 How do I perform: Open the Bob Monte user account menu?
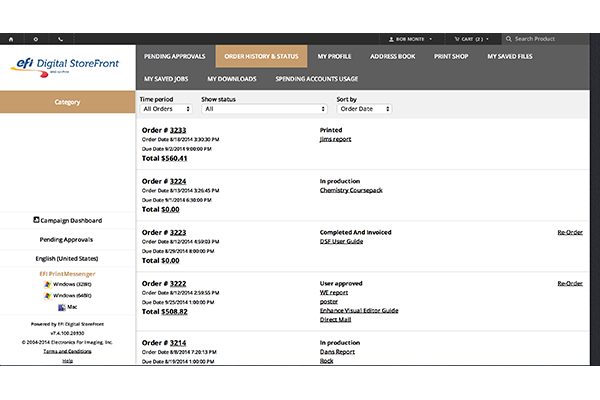pos(410,39)
